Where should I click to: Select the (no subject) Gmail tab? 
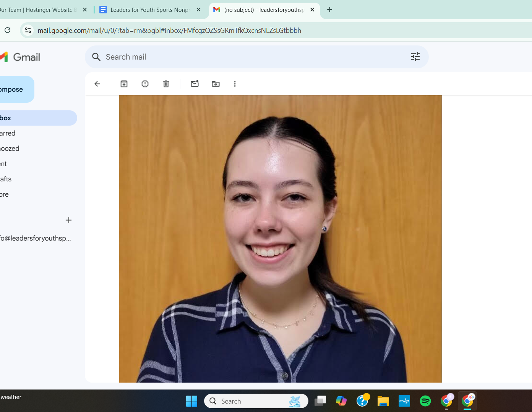264,10
